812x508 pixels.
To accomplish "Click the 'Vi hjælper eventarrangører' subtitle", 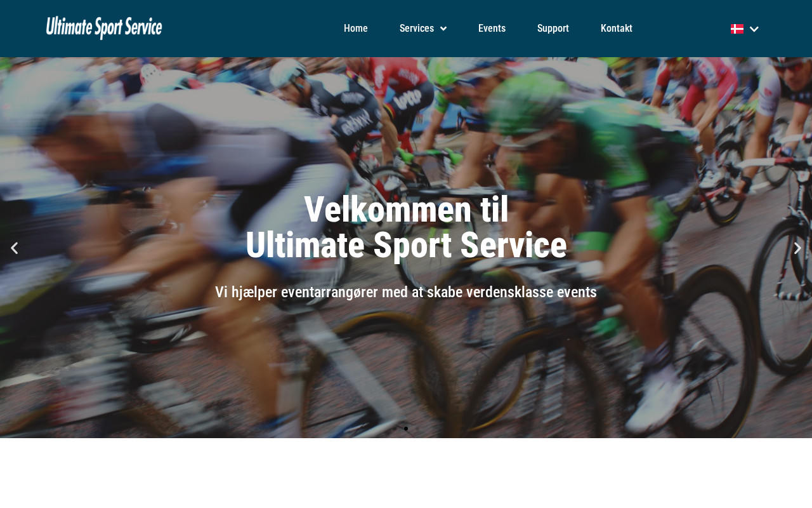I will click(x=406, y=292).
